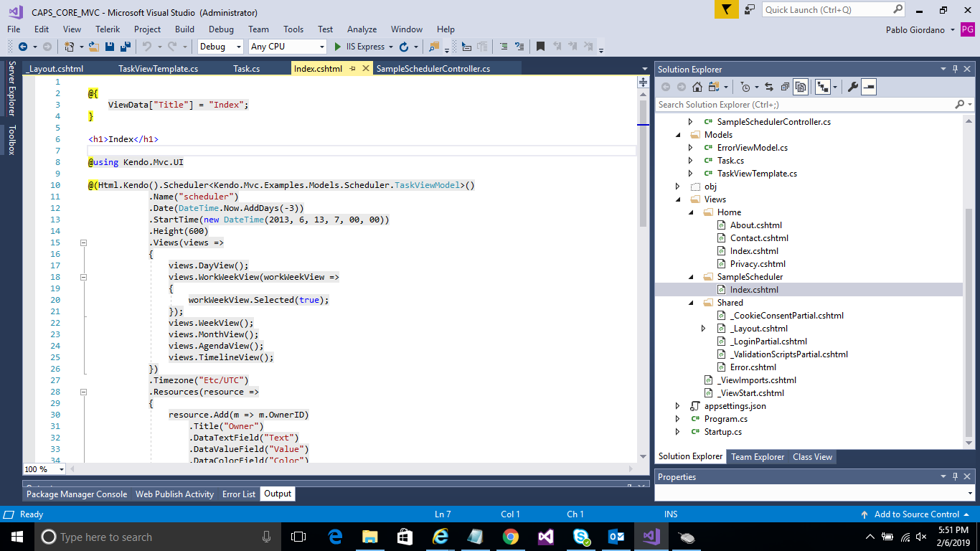Toggle Show All Files in Solution Explorer
The image size is (980, 551).
tap(801, 87)
